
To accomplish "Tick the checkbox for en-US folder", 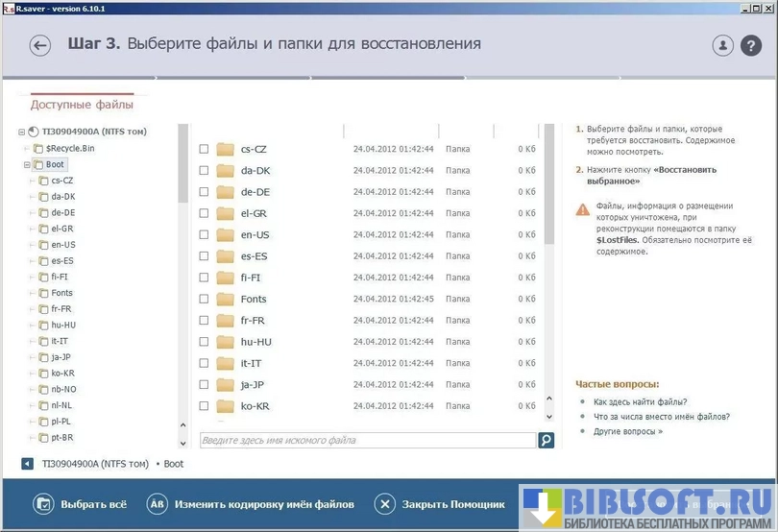I will (204, 234).
